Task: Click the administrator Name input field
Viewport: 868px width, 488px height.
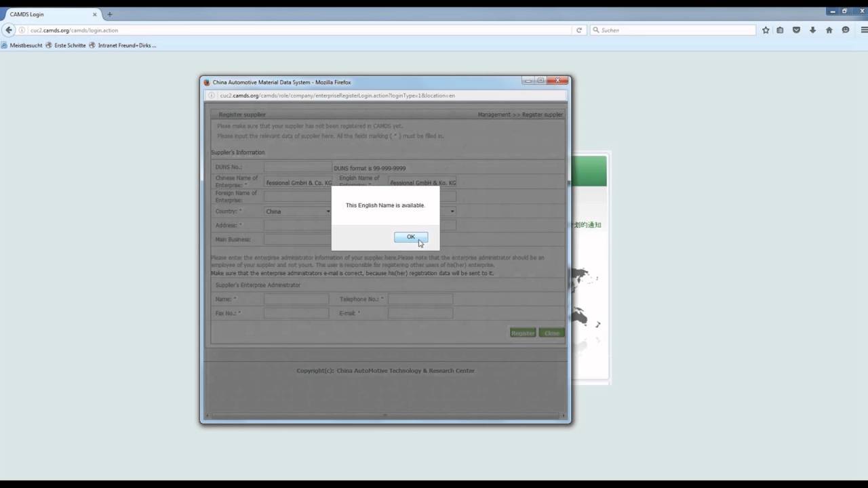Action: click(296, 299)
